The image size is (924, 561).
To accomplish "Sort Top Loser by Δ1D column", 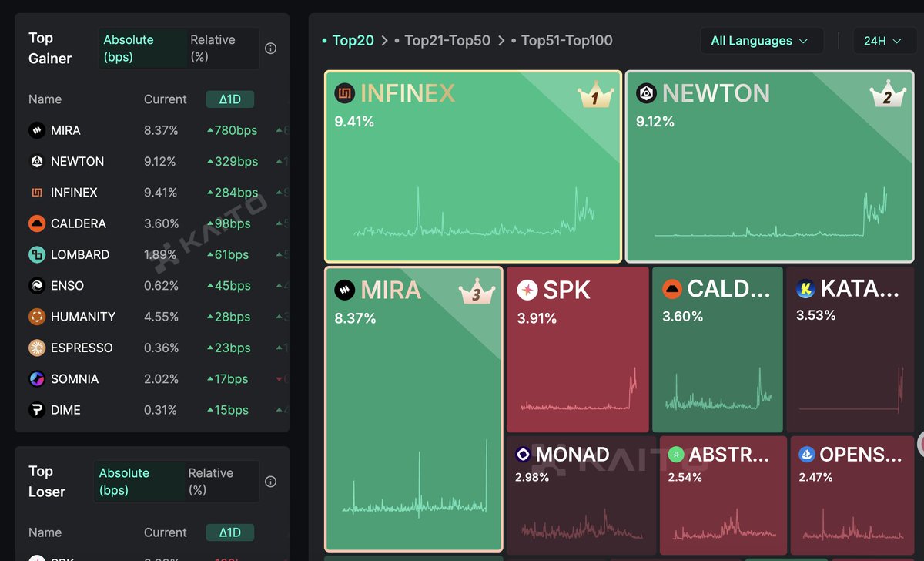I will coord(230,532).
